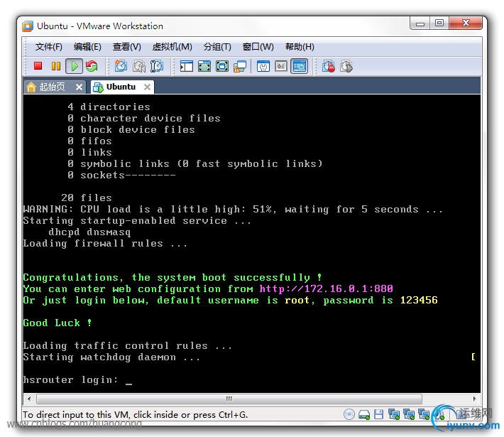Select the console view icon
504x437 pixels.
[x=300, y=66]
